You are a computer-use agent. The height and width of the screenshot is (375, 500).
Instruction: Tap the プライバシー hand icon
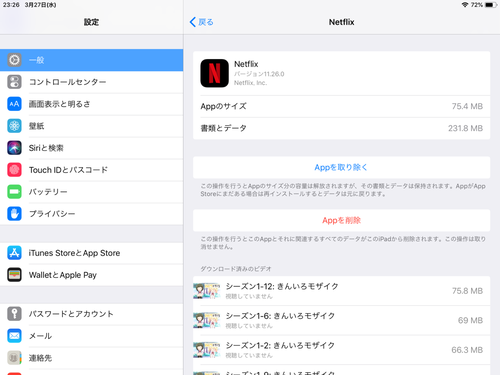coord(14,214)
